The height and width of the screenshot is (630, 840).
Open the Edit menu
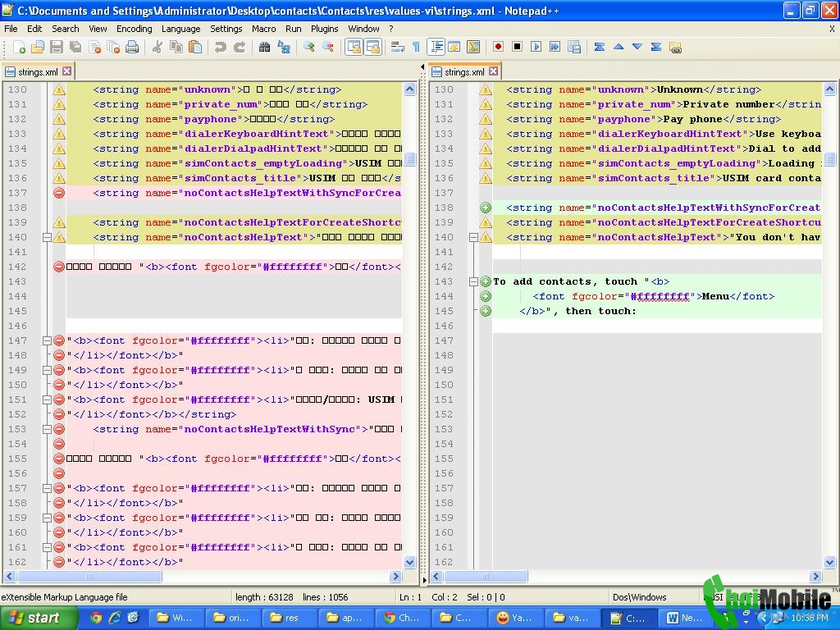click(34, 29)
